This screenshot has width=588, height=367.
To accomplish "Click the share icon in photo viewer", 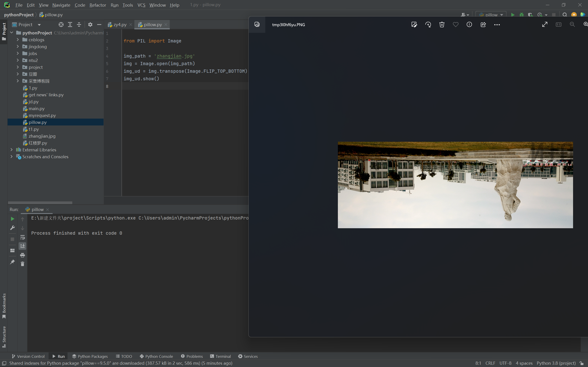I will click(x=483, y=25).
